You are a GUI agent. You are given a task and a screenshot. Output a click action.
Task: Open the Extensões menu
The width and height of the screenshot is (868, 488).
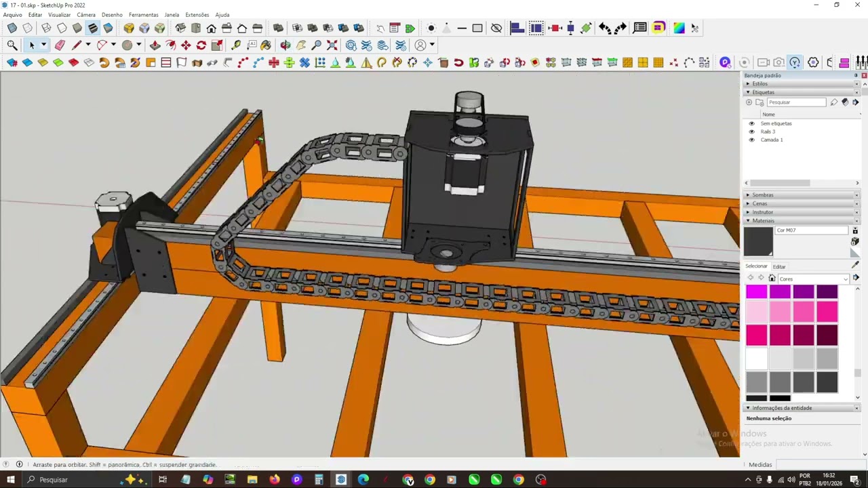tap(197, 14)
